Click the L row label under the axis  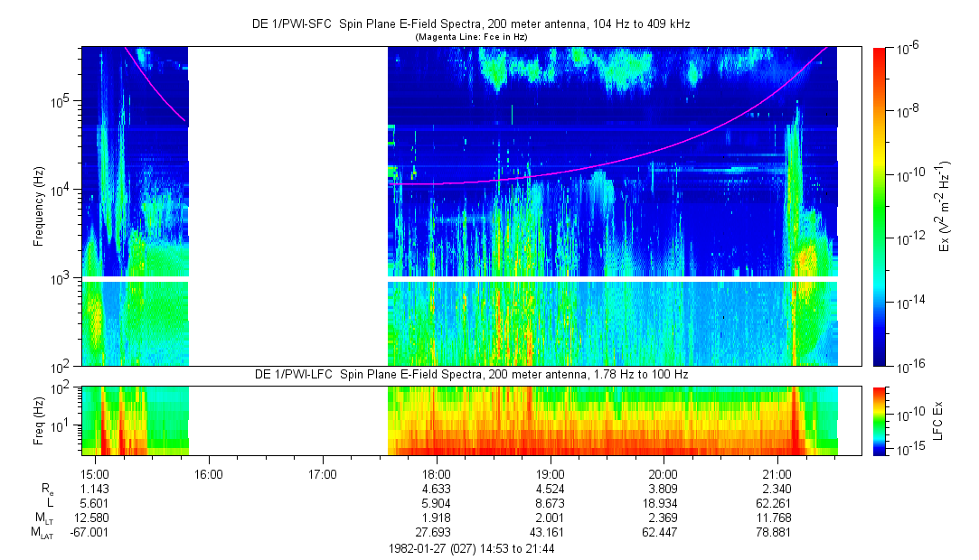[50, 502]
